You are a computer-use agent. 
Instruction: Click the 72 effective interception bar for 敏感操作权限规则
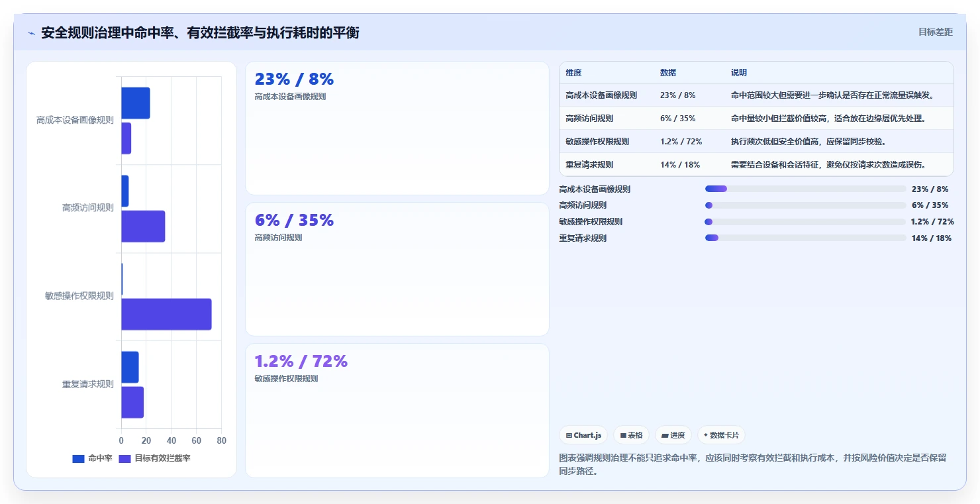click(166, 314)
